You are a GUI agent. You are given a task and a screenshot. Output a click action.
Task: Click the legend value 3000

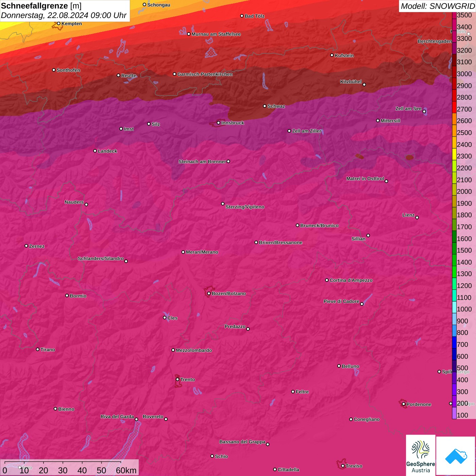click(x=464, y=74)
